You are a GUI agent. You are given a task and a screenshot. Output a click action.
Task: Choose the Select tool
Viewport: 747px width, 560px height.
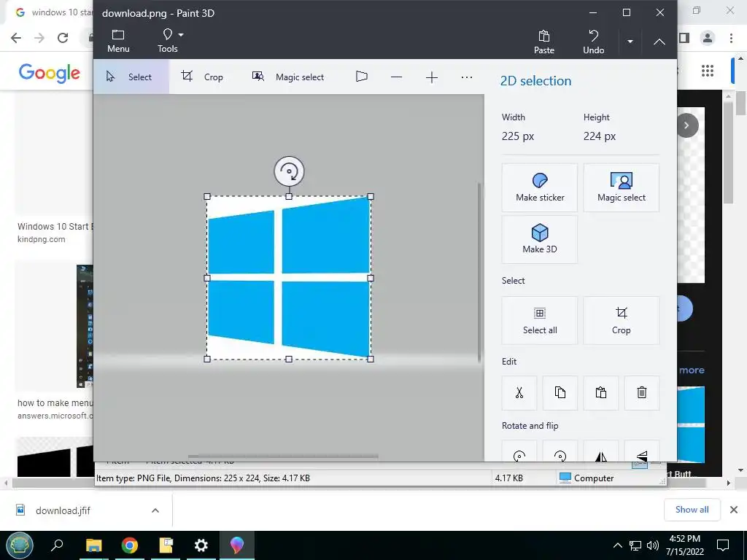tap(131, 77)
